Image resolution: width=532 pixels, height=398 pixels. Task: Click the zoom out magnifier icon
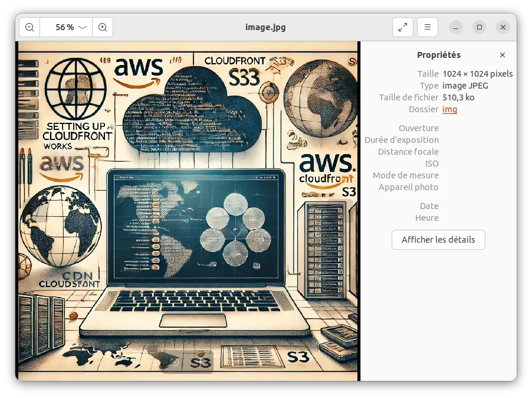[29, 27]
